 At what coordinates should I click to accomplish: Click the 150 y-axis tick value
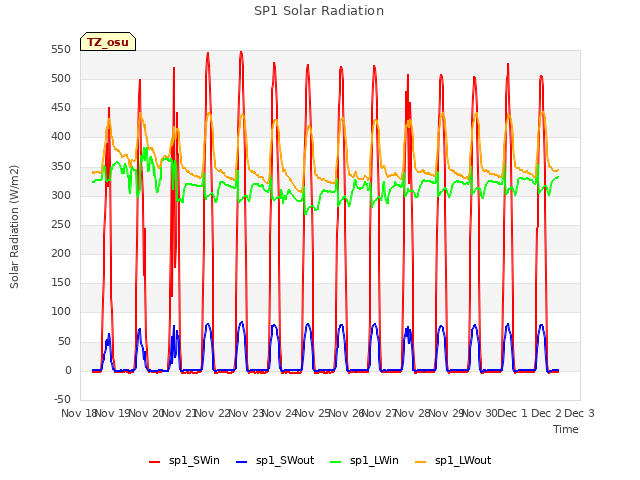coord(61,282)
